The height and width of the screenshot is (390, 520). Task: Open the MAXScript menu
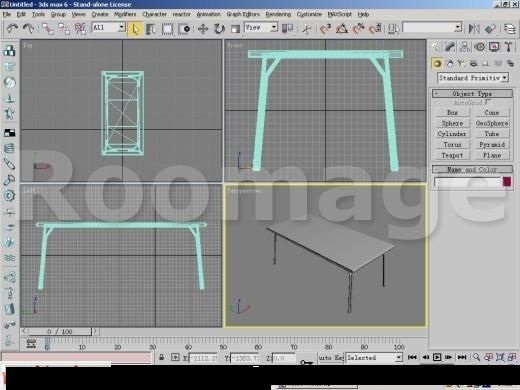coord(339,14)
